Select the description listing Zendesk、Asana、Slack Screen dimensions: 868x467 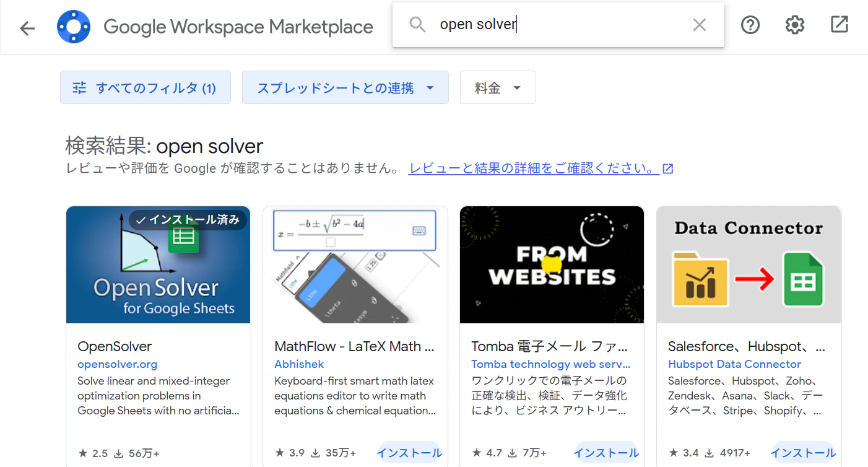(x=747, y=396)
